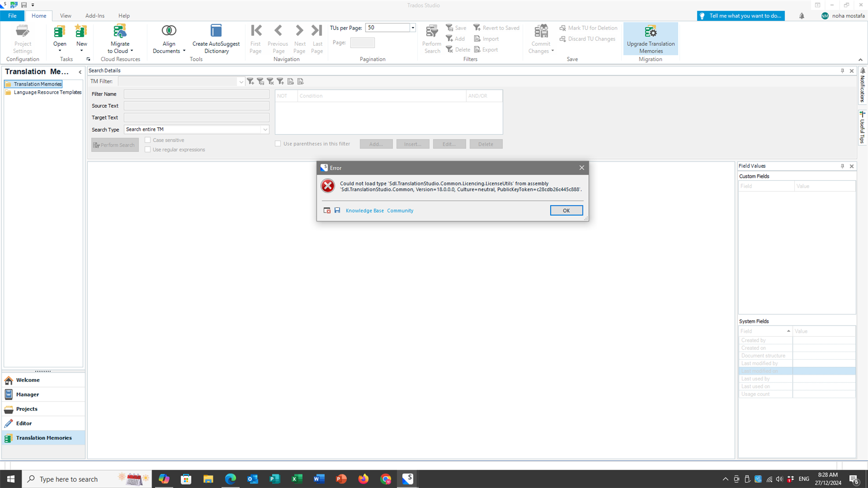Open the Editor view
Image resolution: width=868 pixels, height=488 pixels.
[x=43, y=423]
